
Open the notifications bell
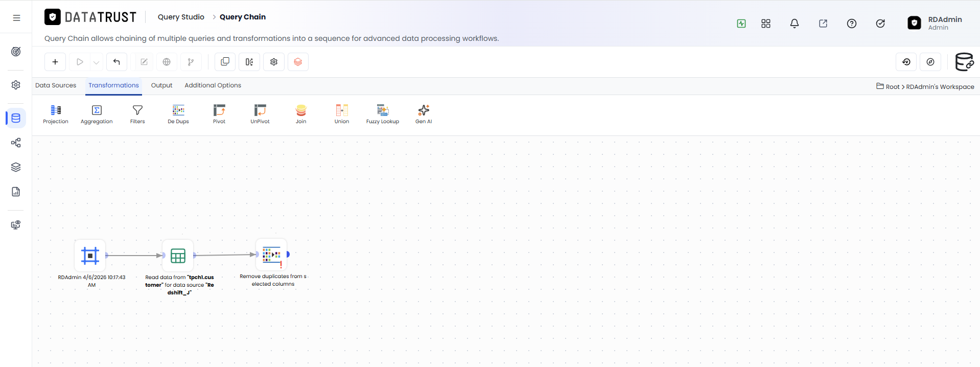795,24
